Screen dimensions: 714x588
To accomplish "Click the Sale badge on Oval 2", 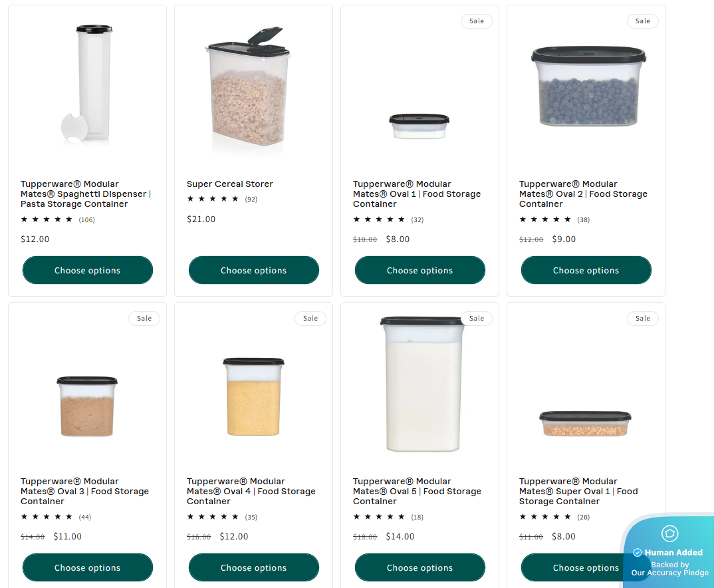I will click(642, 21).
